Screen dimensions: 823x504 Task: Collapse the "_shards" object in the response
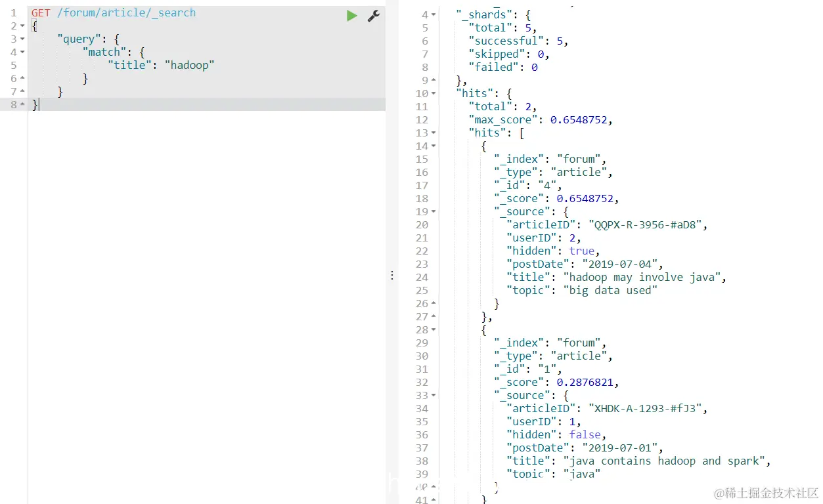[x=434, y=14]
